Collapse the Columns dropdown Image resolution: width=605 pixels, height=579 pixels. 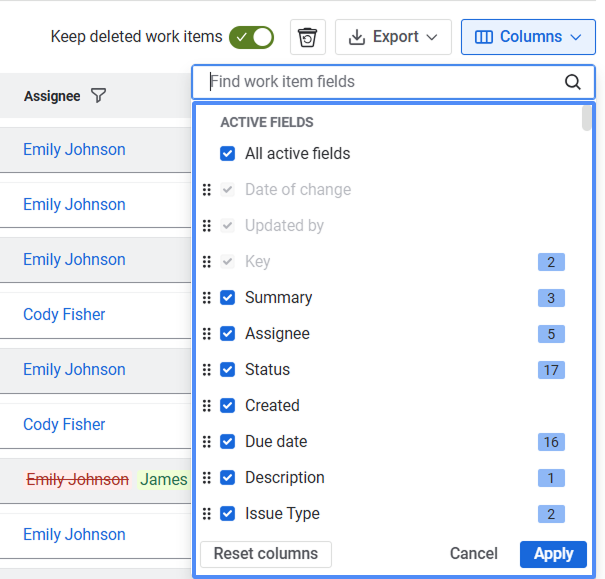point(528,37)
